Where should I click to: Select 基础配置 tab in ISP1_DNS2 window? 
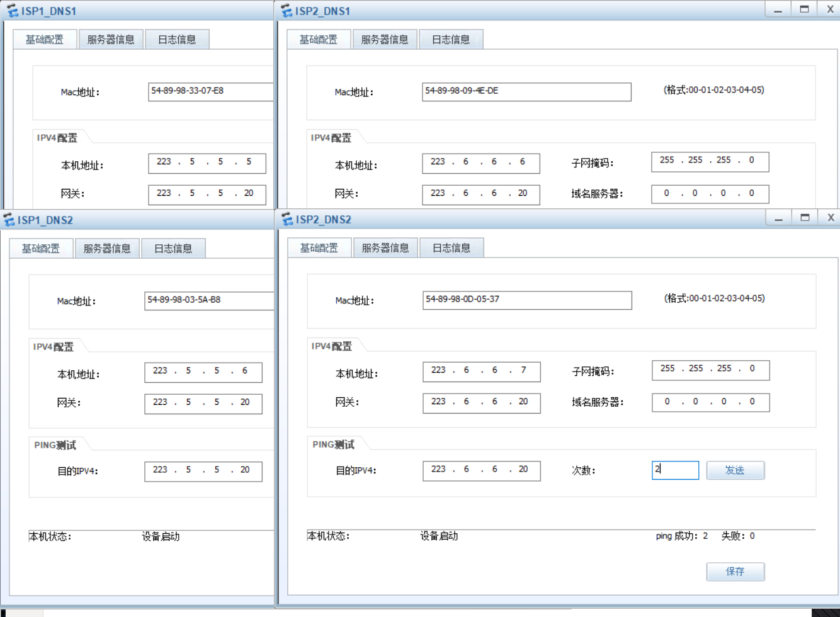[41, 248]
